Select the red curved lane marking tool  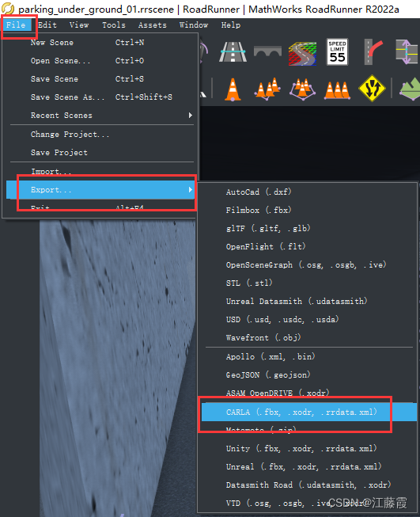point(373,51)
